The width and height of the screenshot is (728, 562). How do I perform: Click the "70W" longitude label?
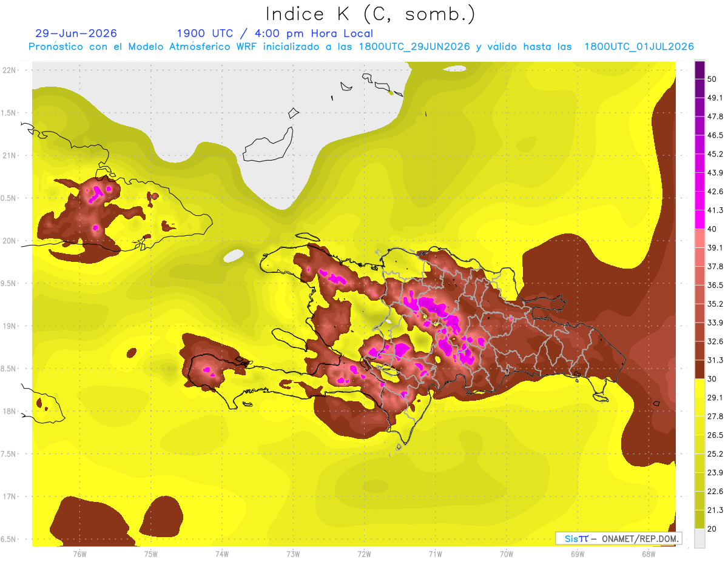507,554
